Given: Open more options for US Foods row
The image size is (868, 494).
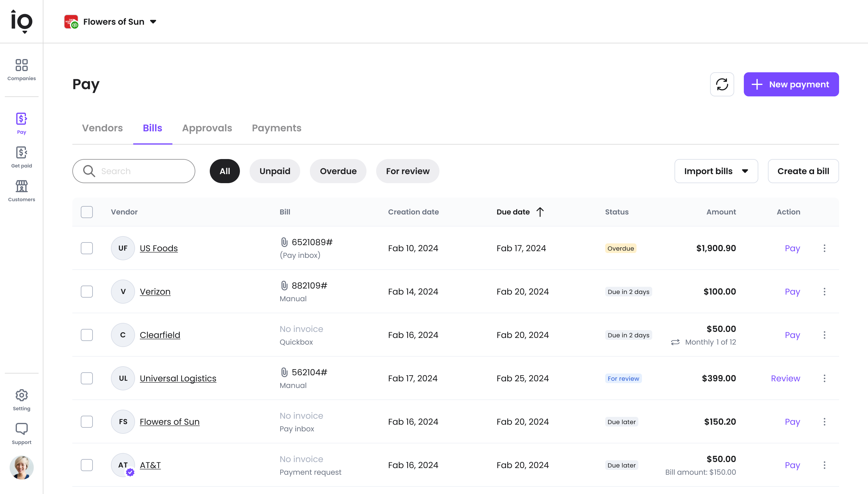Looking at the screenshot, I should (824, 249).
